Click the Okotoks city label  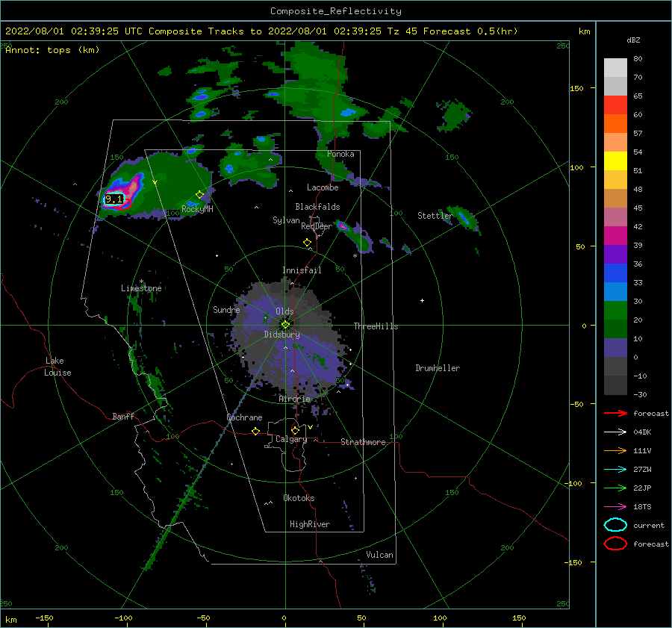[299, 498]
